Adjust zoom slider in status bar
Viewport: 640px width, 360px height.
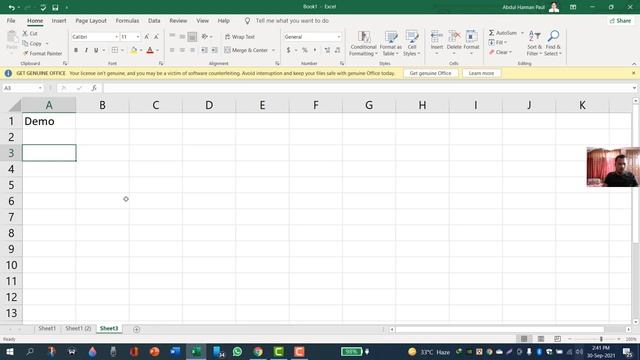point(601,339)
